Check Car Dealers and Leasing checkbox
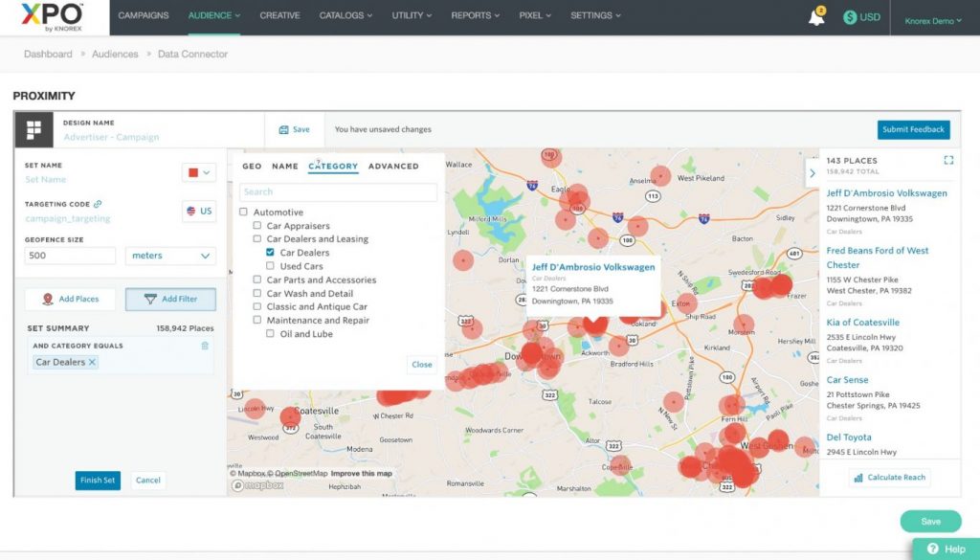The image size is (980, 560). click(256, 238)
